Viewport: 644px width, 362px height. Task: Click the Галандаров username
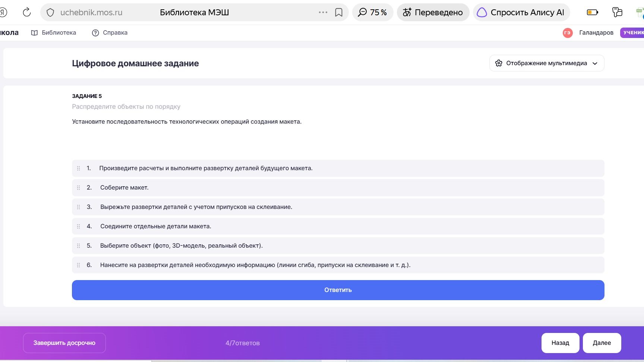tap(596, 33)
